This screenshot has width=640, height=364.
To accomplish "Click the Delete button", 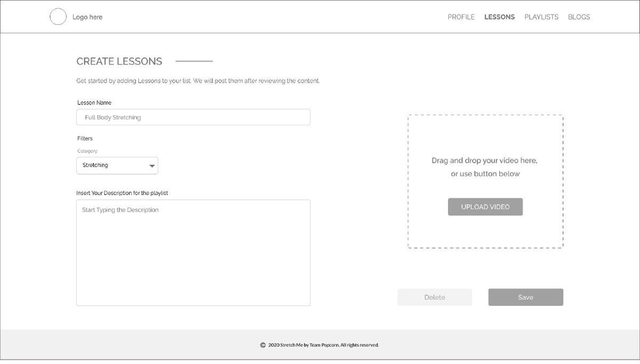I will (x=435, y=297).
